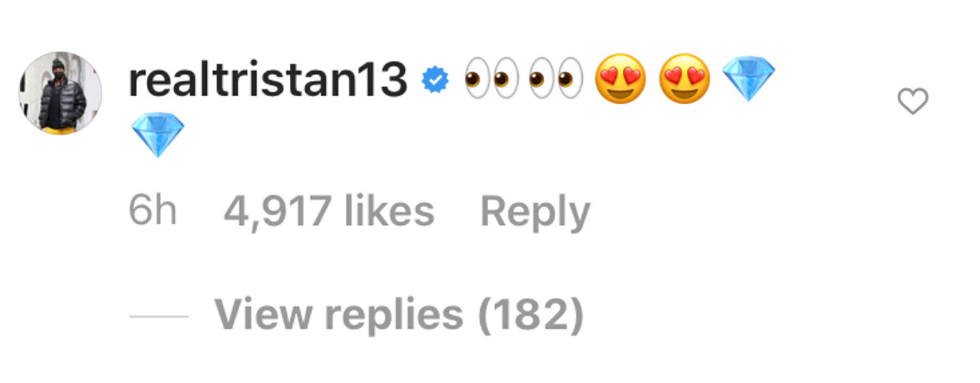Click the first heart-eyes emoji

pyautogui.click(x=620, y=80)
